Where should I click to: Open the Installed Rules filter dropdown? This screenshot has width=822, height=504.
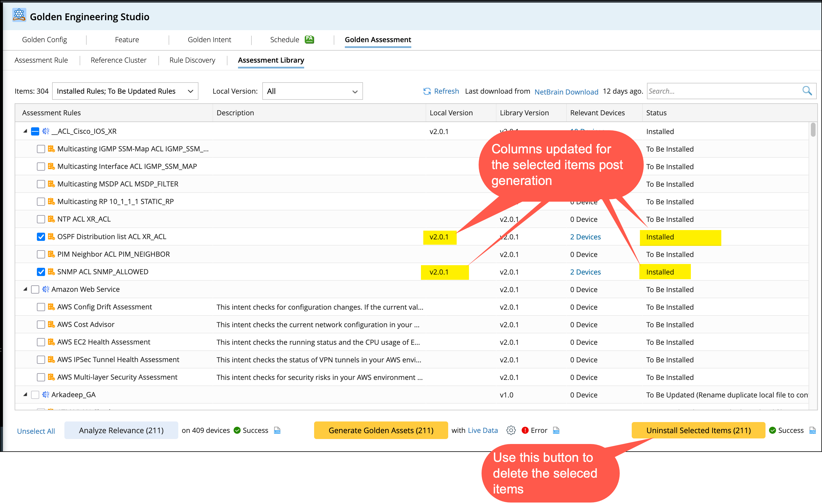click(125, 91)
